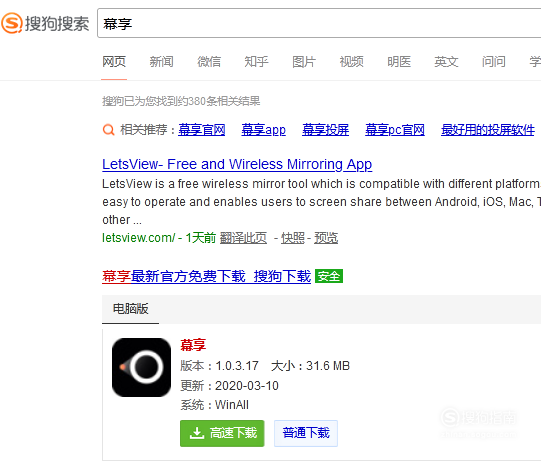The height and width of the screenshot is (464, 541).
Task: Switch to the 新闻 tab
Action: coord(161,62)
